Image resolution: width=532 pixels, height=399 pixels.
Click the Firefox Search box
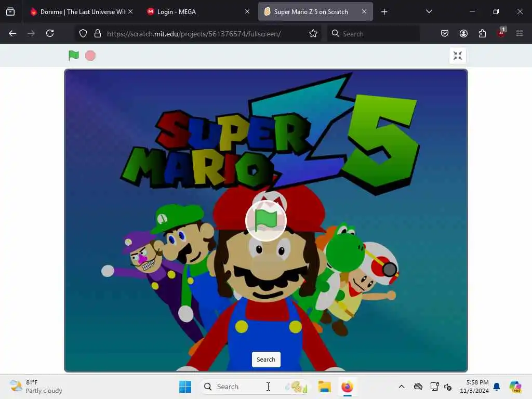[373, 34]
